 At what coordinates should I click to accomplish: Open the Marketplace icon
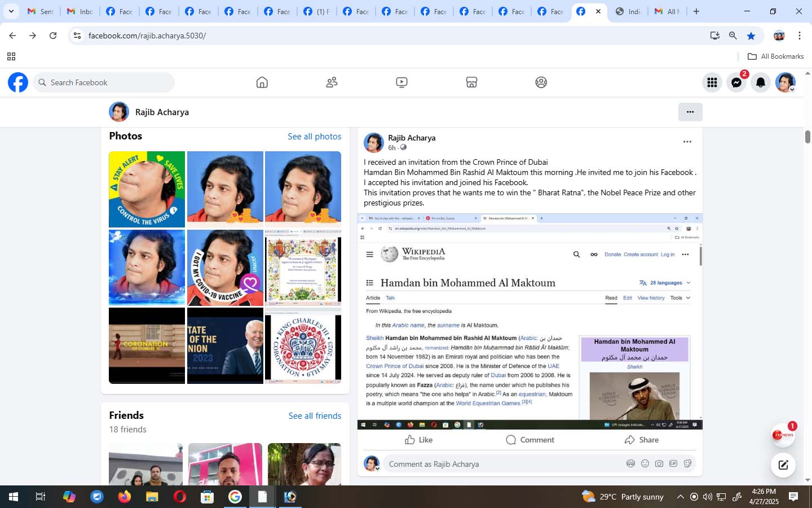(x=471, y=82)
